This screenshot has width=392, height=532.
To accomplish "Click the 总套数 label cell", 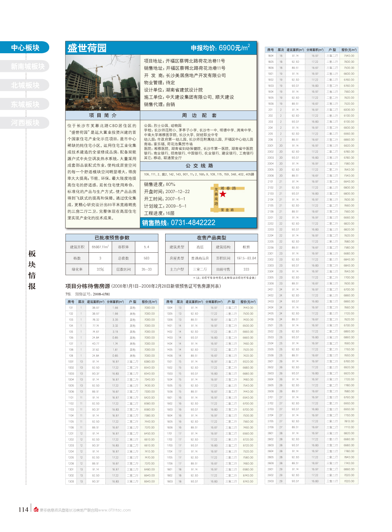I will click(x=123, y=258).
